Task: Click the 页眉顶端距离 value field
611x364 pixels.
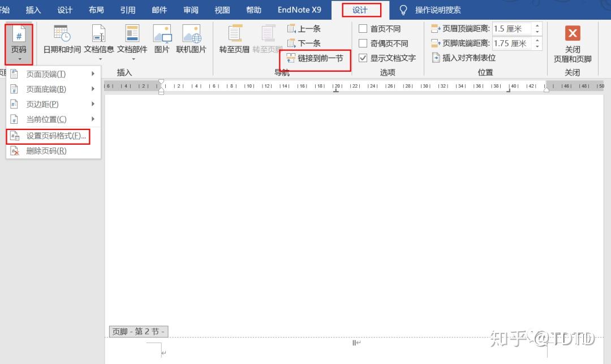Action: (x=511, y=28)
